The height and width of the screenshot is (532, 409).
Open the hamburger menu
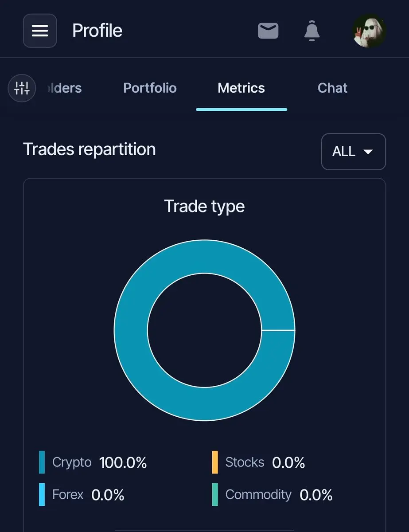point(40,31)
